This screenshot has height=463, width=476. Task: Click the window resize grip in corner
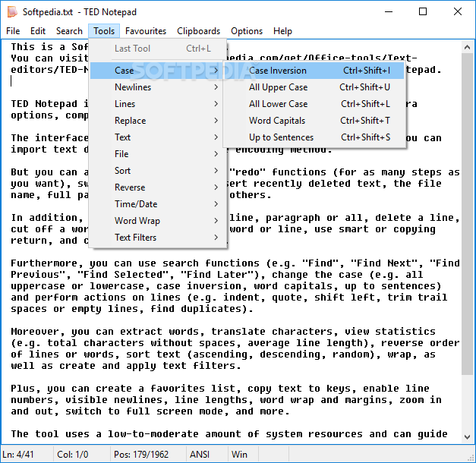471,458
